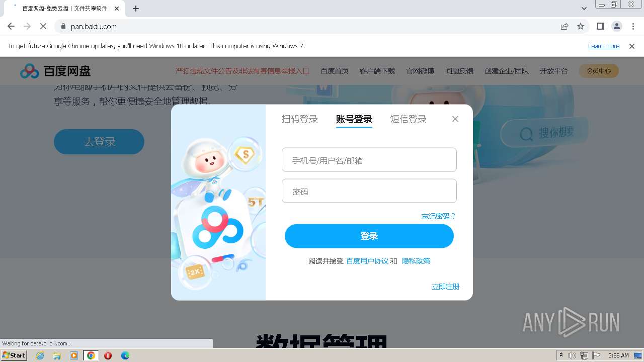Open 百度用户协议 link
The width and height of the screenshot is (644, 362).
point(367,261)
